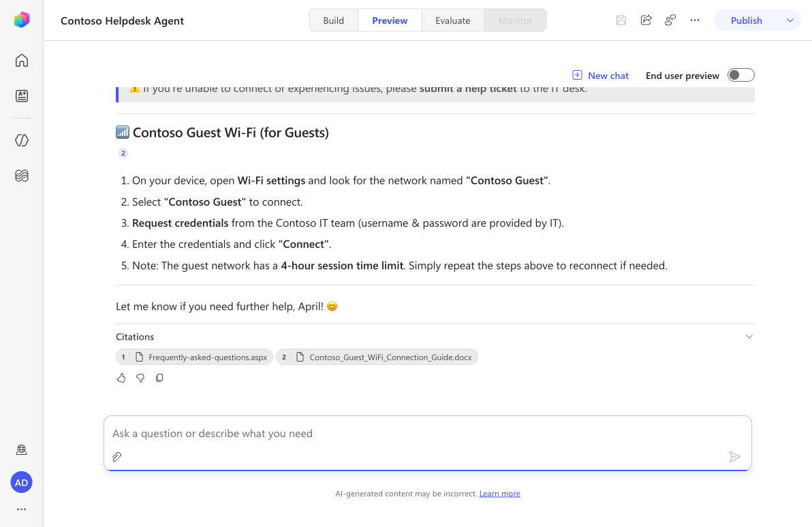Switch to the Evaluate tab
This screenshot has height=527, width=812.
[x=452, y=20]
